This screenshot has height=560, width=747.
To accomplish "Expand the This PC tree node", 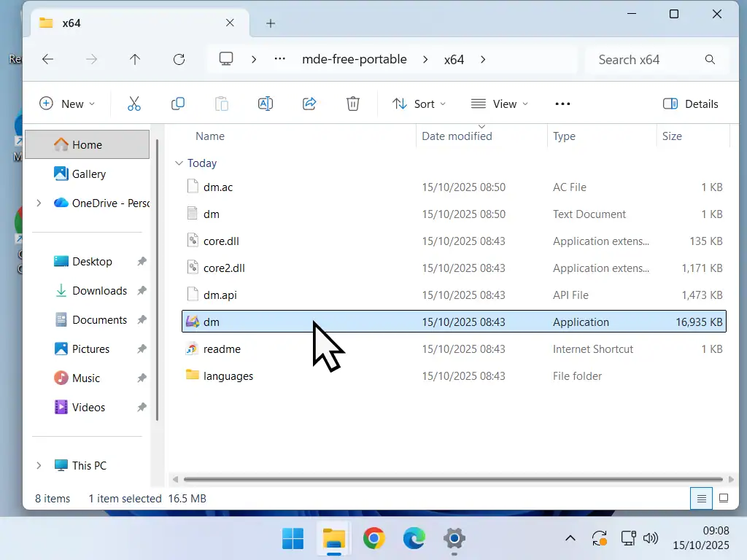I will tap(39, 465).
